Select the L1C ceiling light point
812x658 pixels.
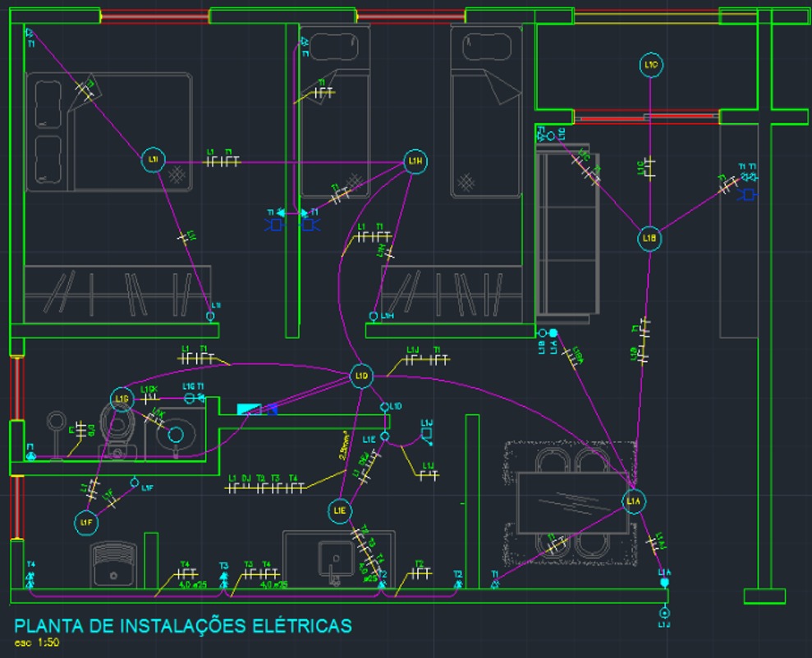650,65
